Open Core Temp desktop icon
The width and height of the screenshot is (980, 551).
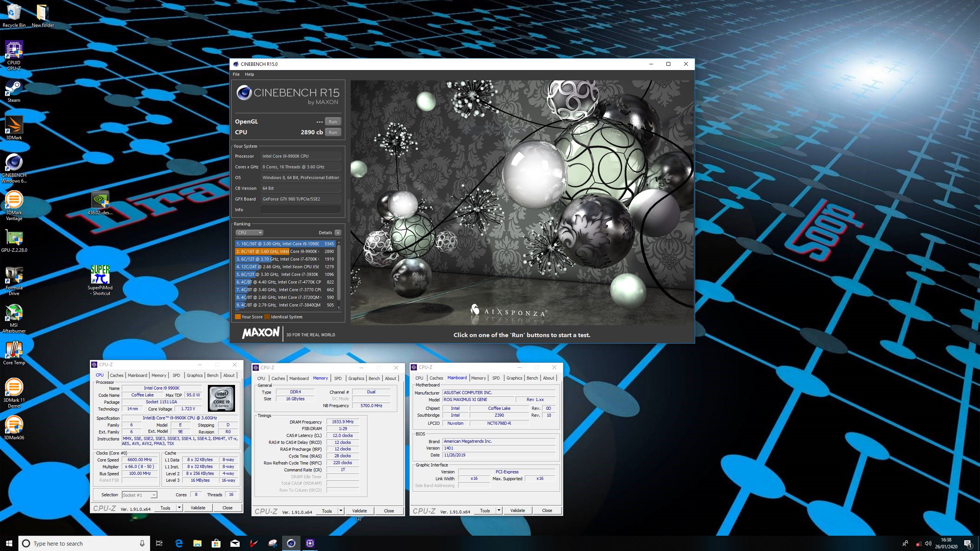[x=14, y=353]
